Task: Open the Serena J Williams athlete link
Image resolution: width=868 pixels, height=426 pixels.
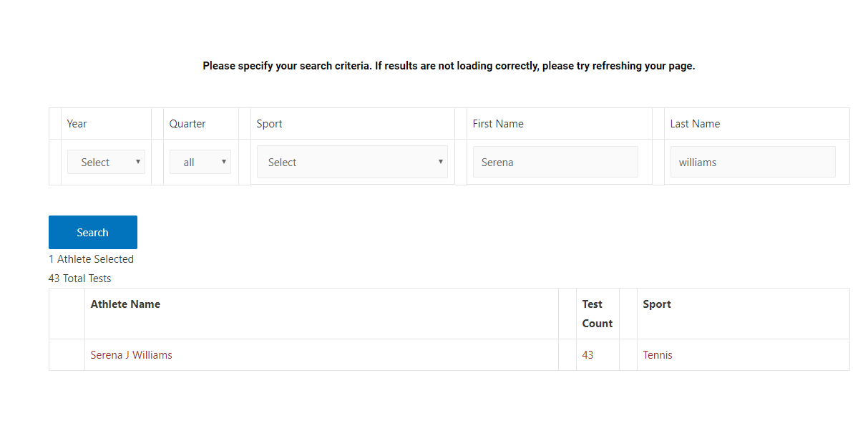Action: 131,355
